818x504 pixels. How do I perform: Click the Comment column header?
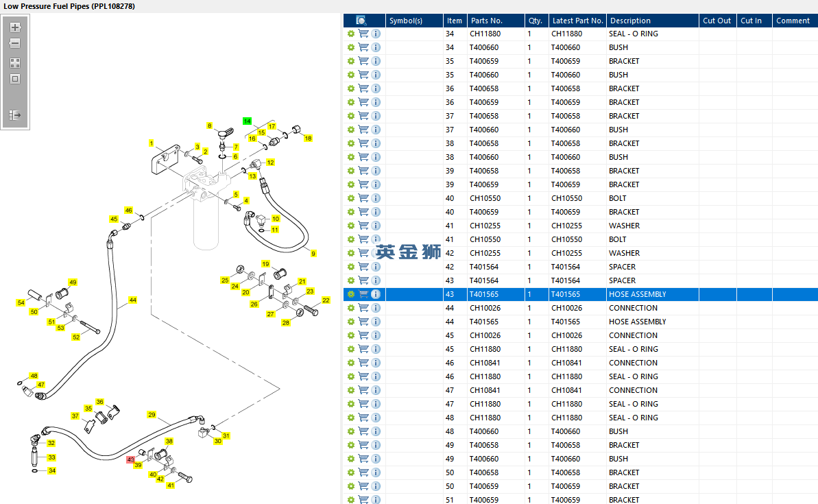pyautogui.click(x=795, y=21)
